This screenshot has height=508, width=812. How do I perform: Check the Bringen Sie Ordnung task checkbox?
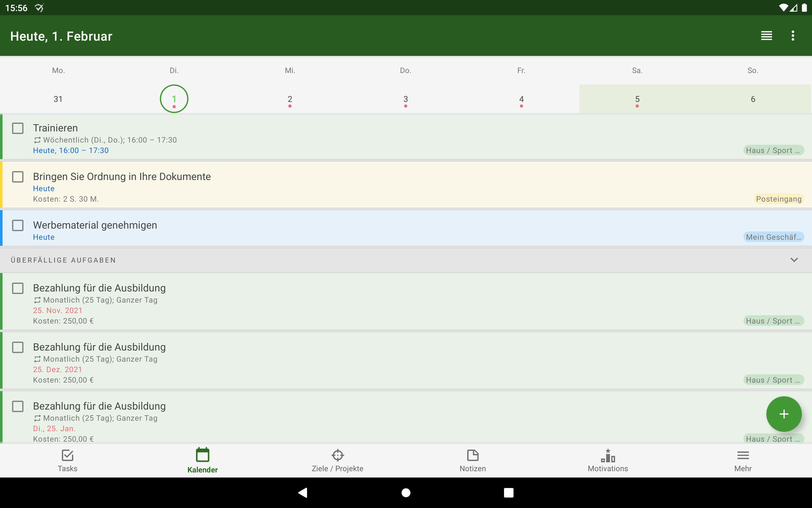point(18,177)
